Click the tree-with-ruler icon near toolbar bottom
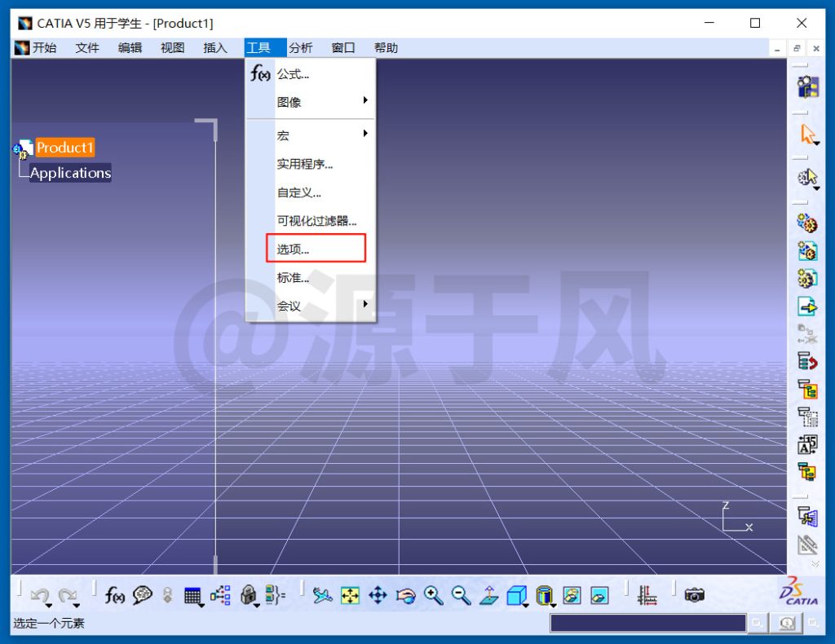835x644 pixels. (807, 516)
